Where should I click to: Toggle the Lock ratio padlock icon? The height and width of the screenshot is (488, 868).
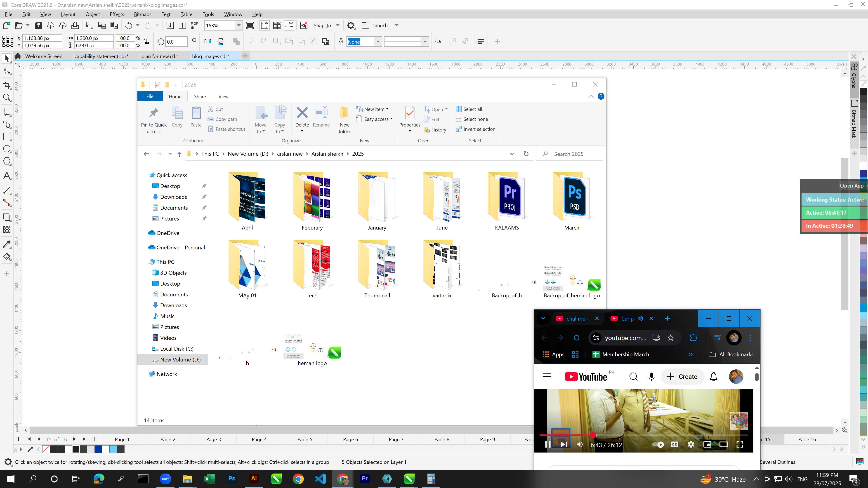click(x=147, y=42)
